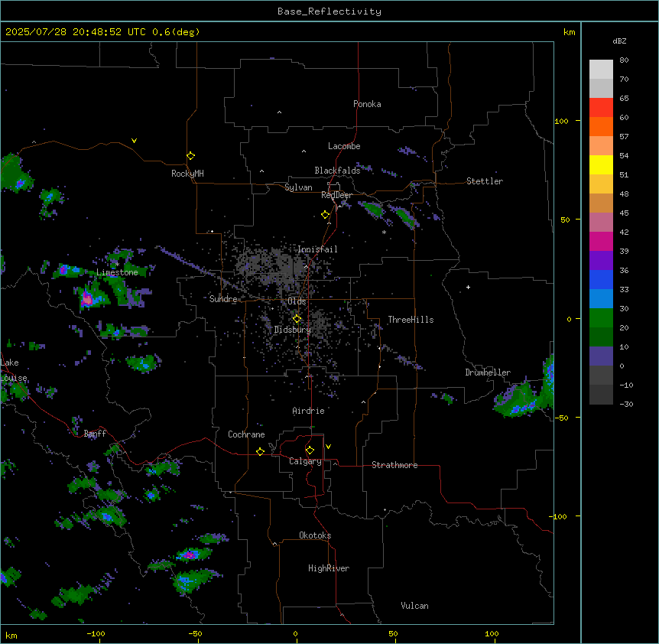Click the yellow V marker northwest of RockyMH
Viewport: 659px width, 644px height.
tap(134, 141)
